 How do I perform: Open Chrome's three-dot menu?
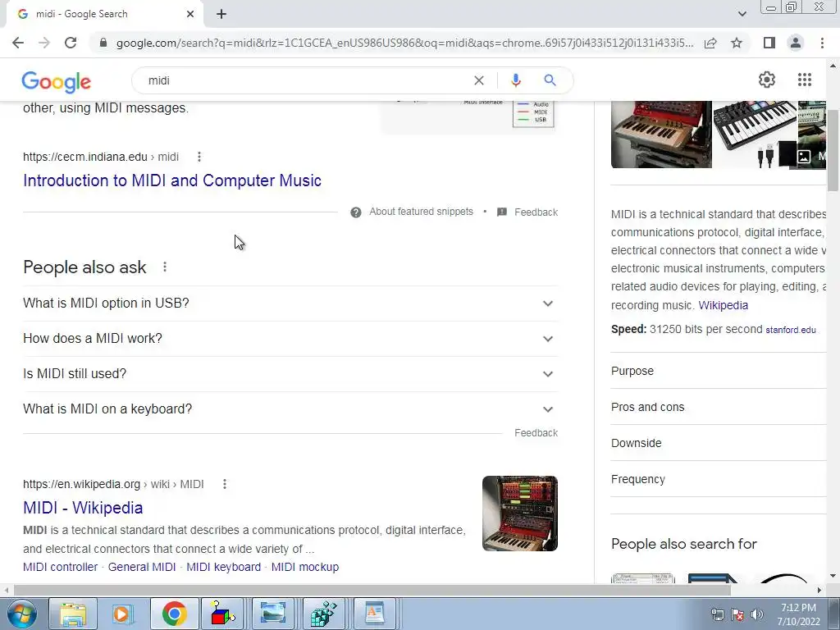pyautogui.click(x=822, y=43)
